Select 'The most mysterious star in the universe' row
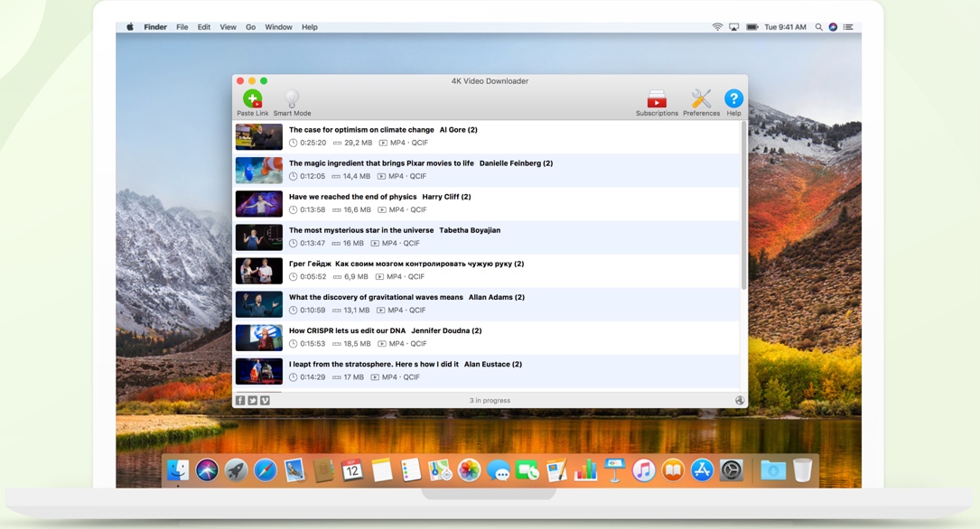 click(x=486, y=237)
